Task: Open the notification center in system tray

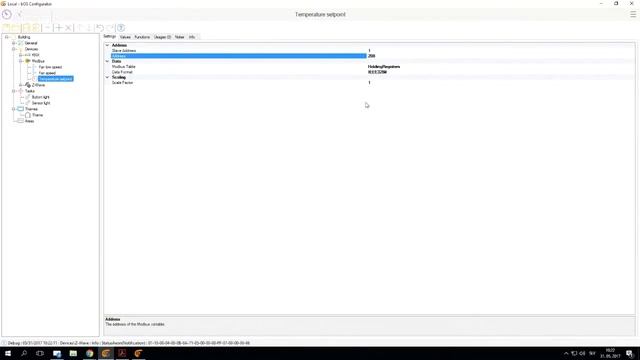Action: tap(630, 353)
